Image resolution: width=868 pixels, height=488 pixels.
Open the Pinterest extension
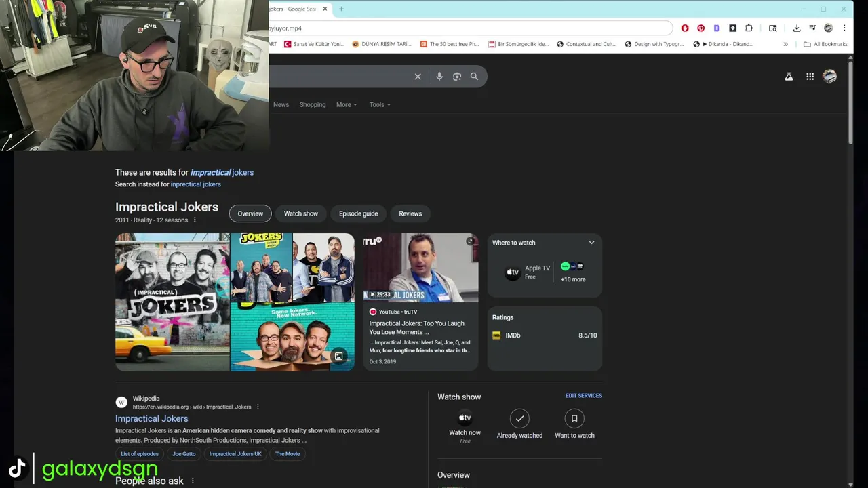coord(701,28)
